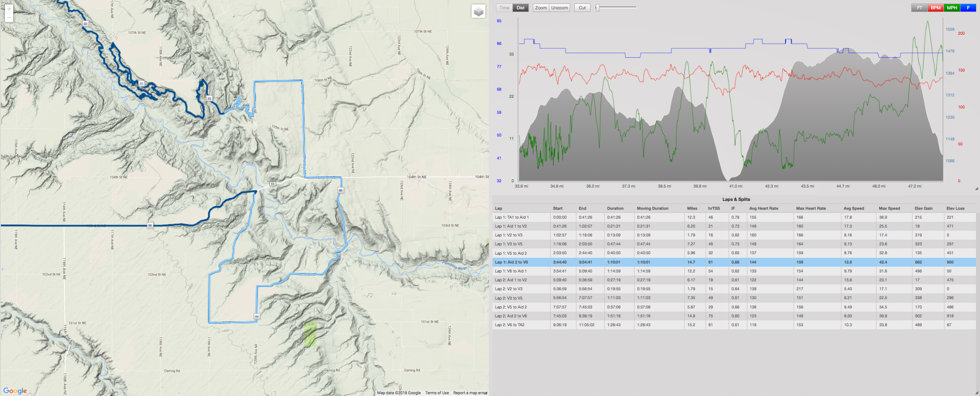Click mile marker 88 on the route
Image resolution: width=980 pixels, height=396 pixels.
pos(341,190)
